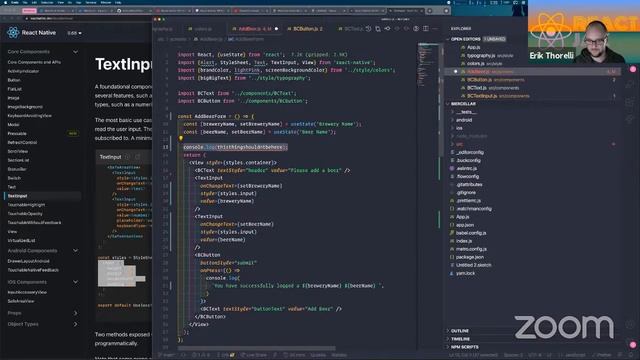The image size is (640, 360).
Task: Open ImageBackground docs link
Action: pyautogui.click(x=25, y=107)
